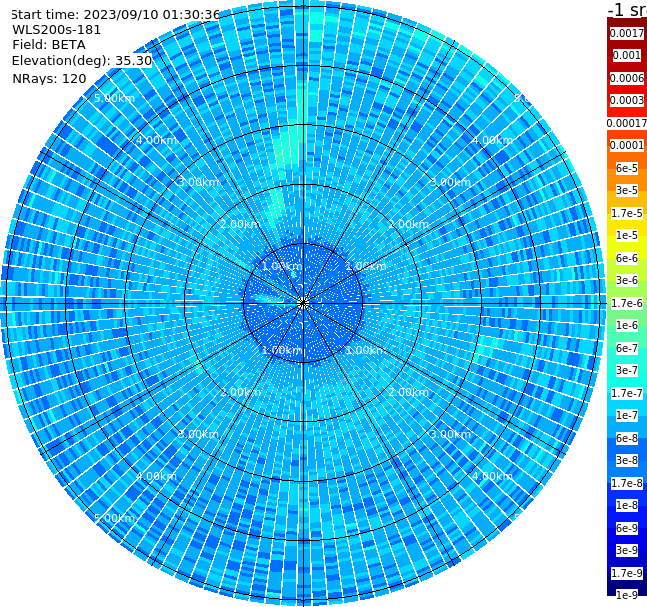The image size is (647, 607).
Task: Pick the 1e-7 colorbar tick label
Action: [627, 415]
